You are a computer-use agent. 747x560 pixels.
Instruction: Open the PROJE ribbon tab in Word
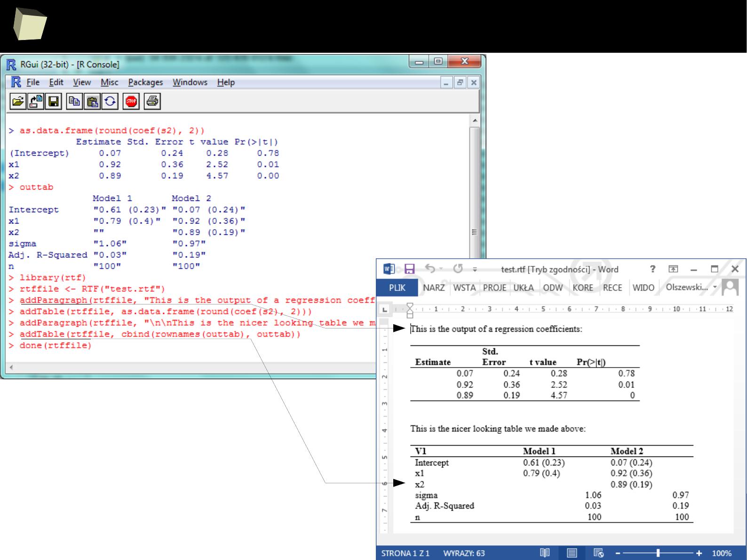coord(494,288)
